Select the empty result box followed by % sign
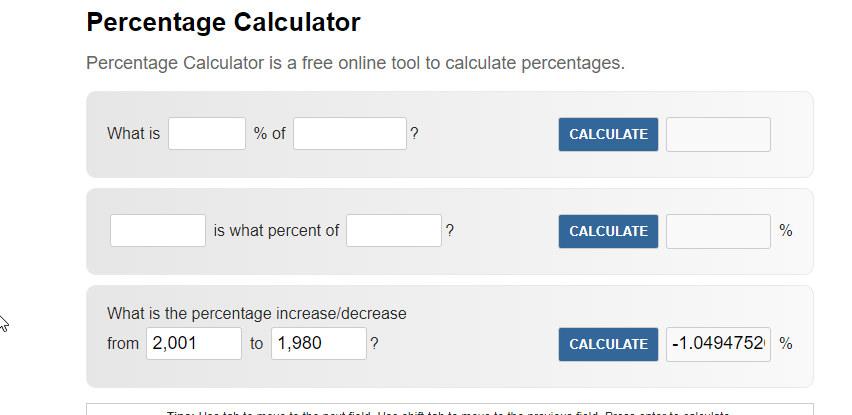The width and height of the screenshot is (852, 415). 718,231
